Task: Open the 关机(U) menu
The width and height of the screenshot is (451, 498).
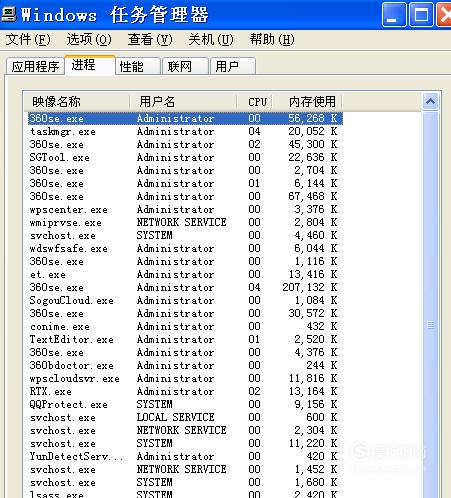Action: click(x=211, y=40)
